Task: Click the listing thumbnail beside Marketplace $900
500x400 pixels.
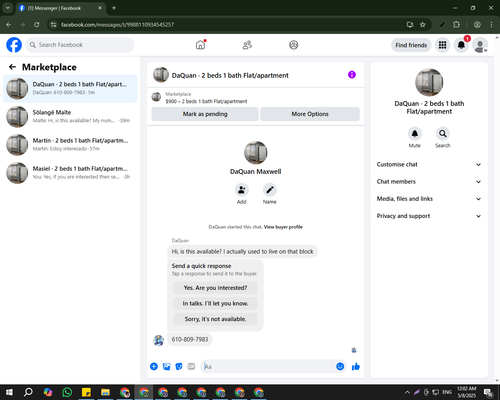Action: coord(156,97)
